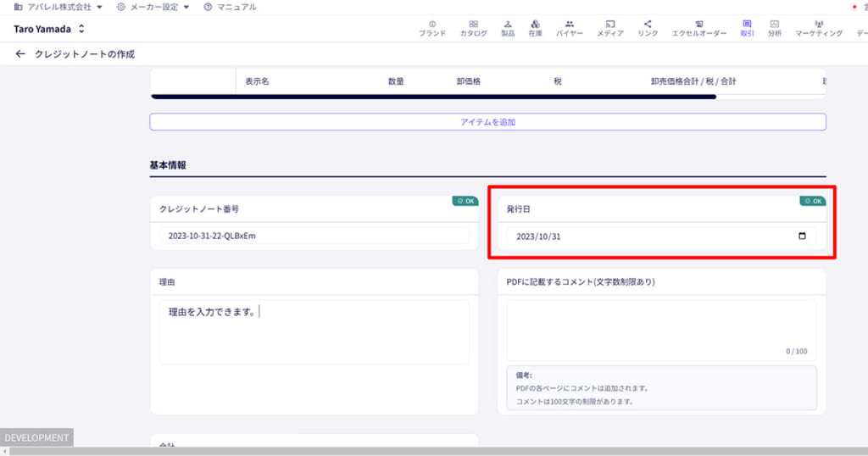This screenshot has width=868, height=456.
Task: Open the calendar picker icon in 発行日
Action: [x=802, y=236]
